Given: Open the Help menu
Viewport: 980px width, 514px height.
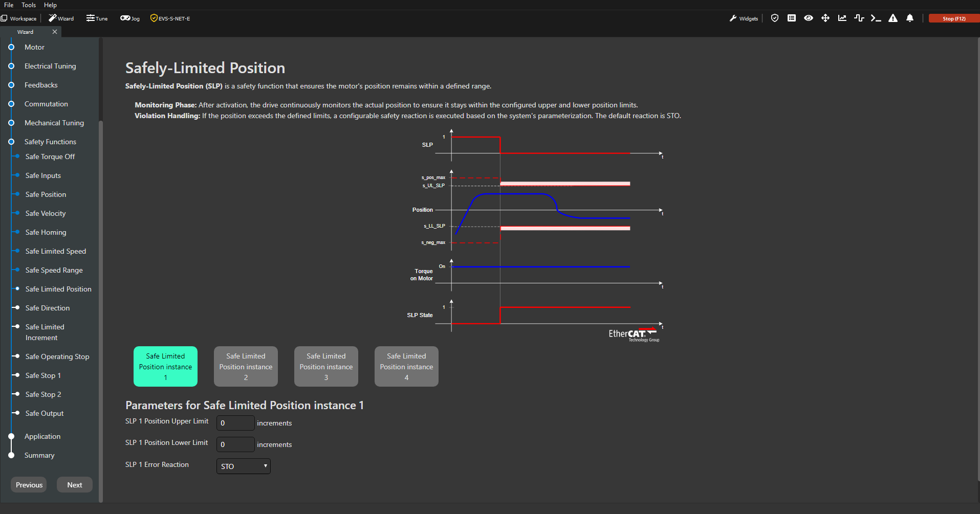Looking at the screenshot, I should pos(50,5).
